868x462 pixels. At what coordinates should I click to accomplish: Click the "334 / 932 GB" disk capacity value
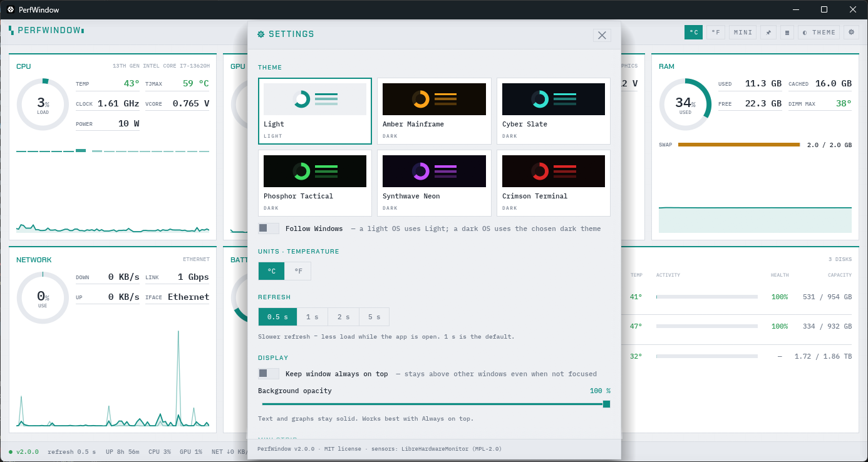(x=827, y=326)
